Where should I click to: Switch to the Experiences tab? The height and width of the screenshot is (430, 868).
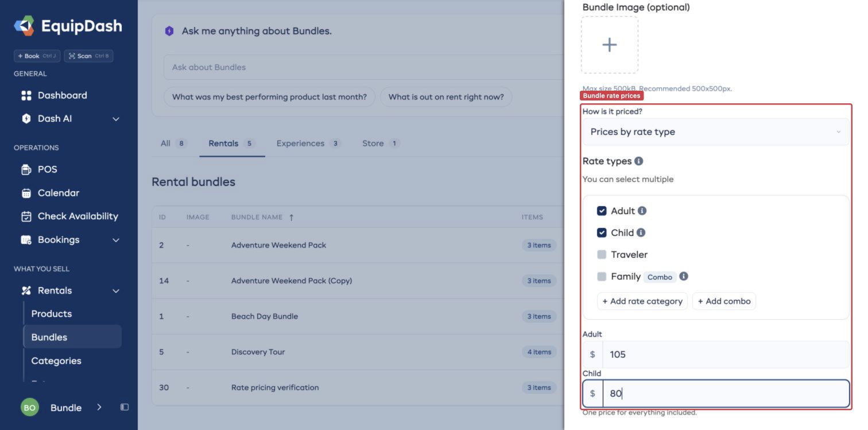308,144
